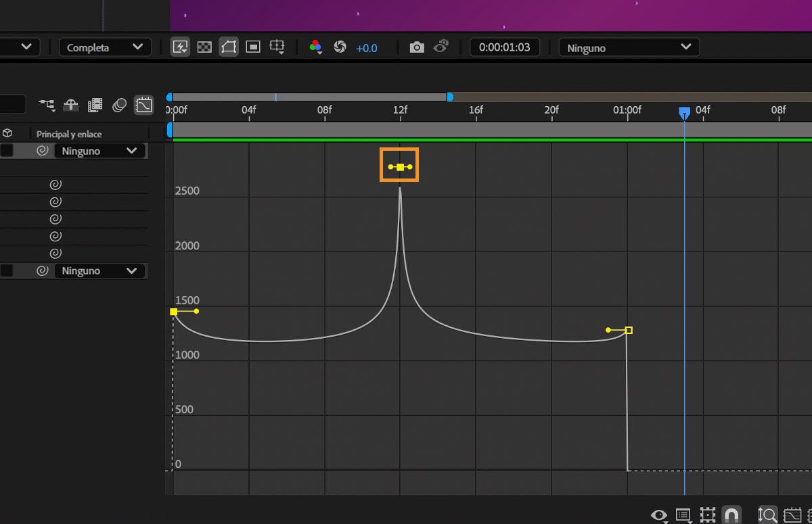
Task: Click the 16f mark on time ruler
Action: point(476,110)
